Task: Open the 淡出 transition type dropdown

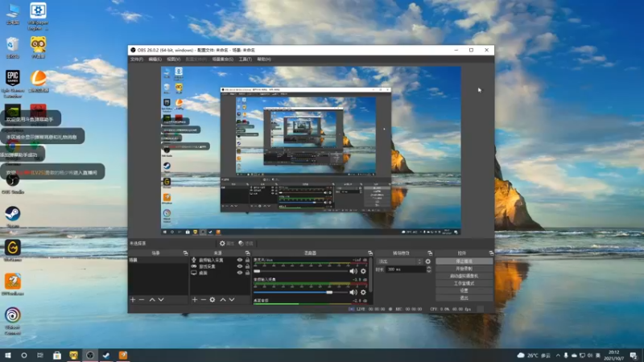Action: click(x=400, y=261)
